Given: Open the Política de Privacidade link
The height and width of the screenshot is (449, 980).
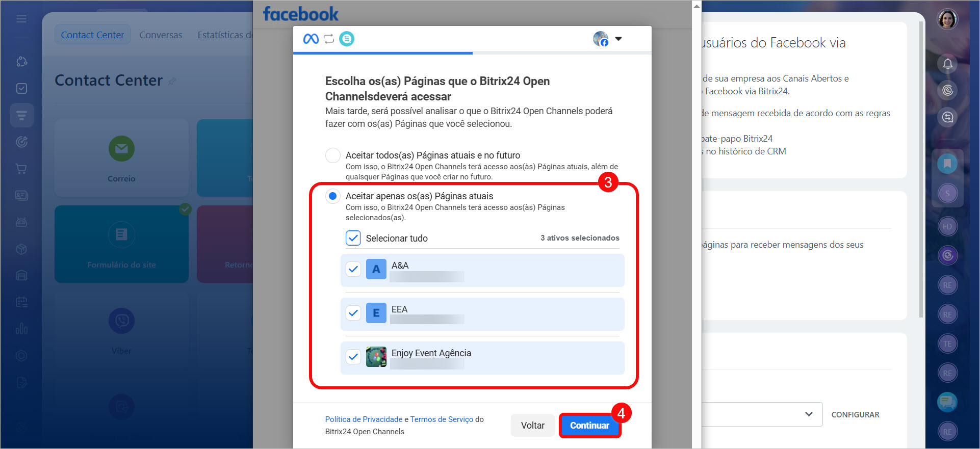Looking at the screenshot, I should click(x=364, y=419).
